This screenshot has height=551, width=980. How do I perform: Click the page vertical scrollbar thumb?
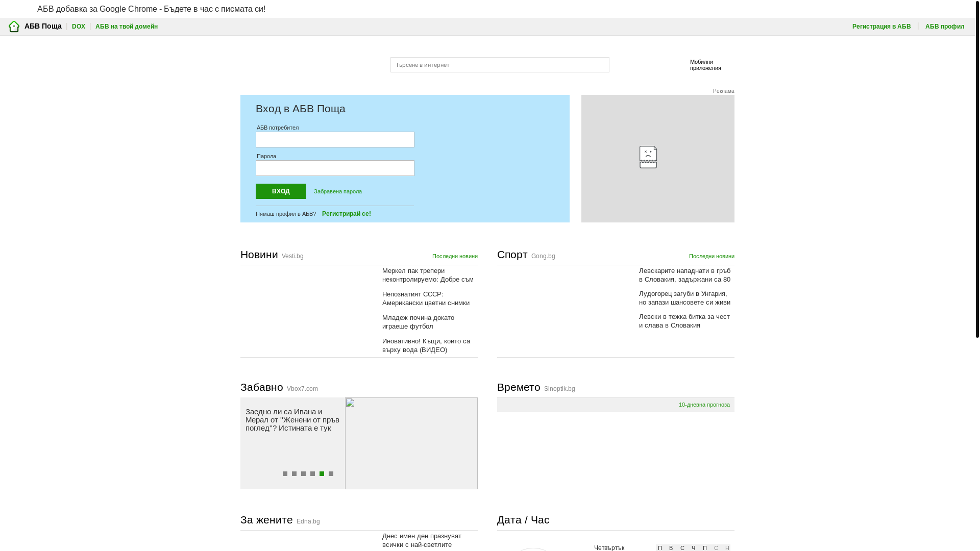click(x=977, y=169)
